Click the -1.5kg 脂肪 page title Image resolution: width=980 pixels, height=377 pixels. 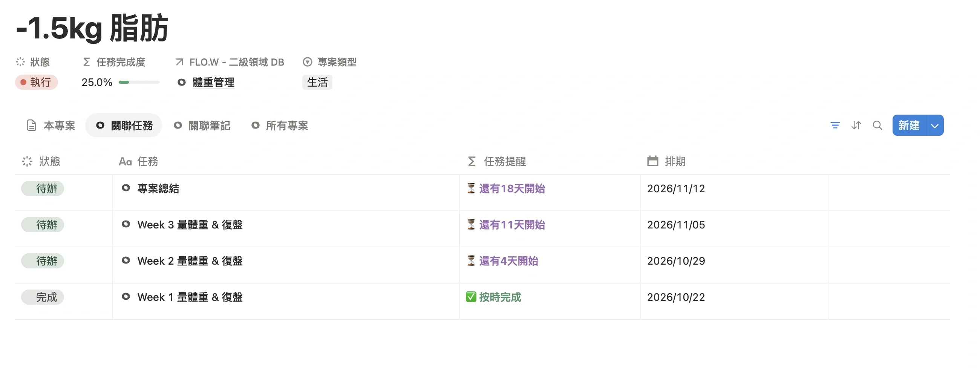92,28
